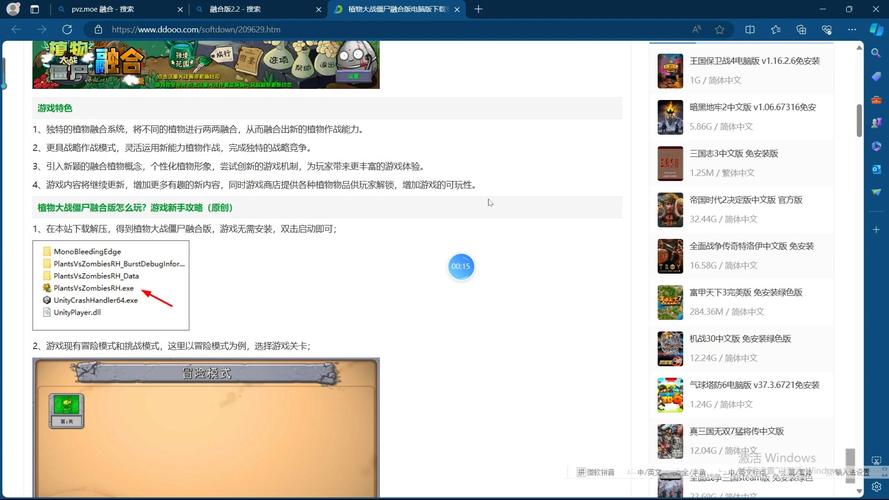Open the sidebar games icon
The image size is (889, 500).
[877, 122]
